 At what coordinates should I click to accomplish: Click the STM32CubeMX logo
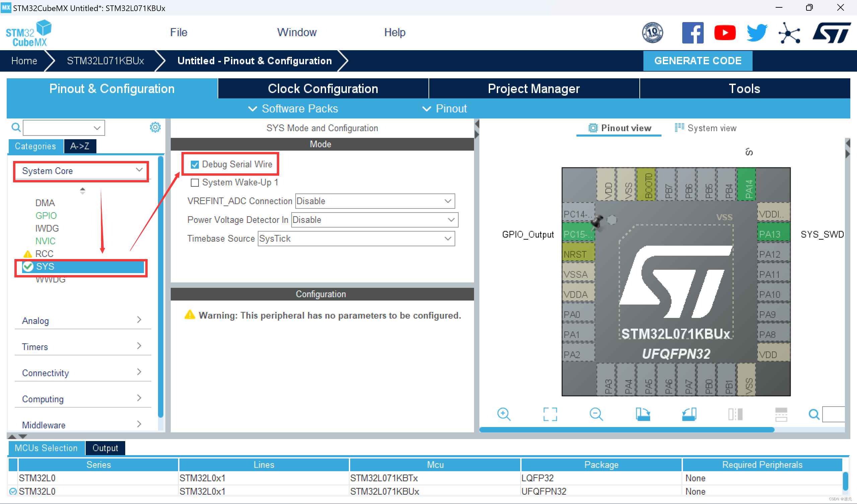pos(28,33)
